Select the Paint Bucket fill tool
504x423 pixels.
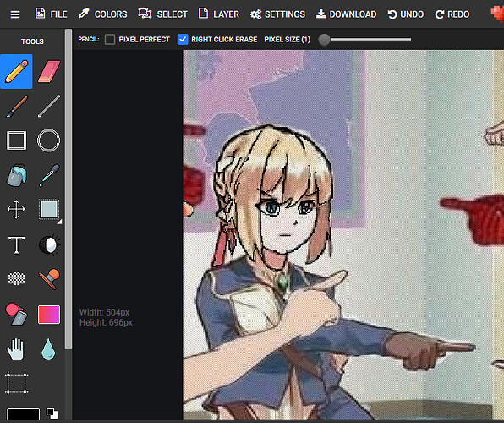tap(16, 175)
